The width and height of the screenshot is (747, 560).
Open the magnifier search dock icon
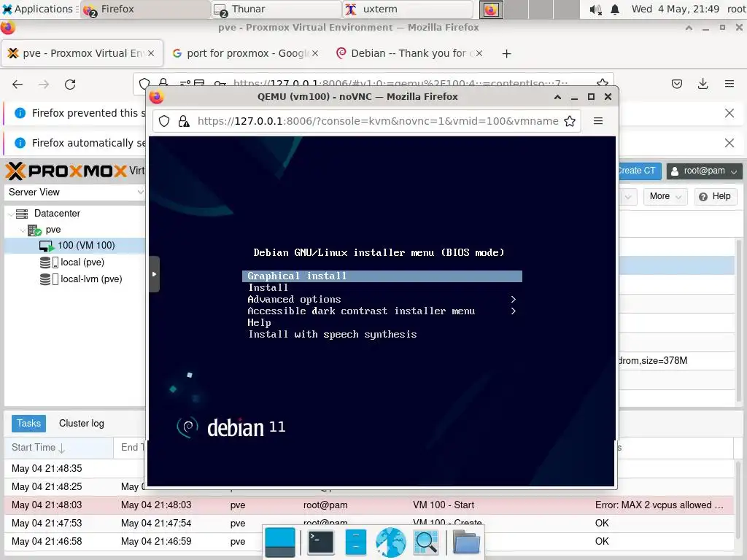[426, 542]
